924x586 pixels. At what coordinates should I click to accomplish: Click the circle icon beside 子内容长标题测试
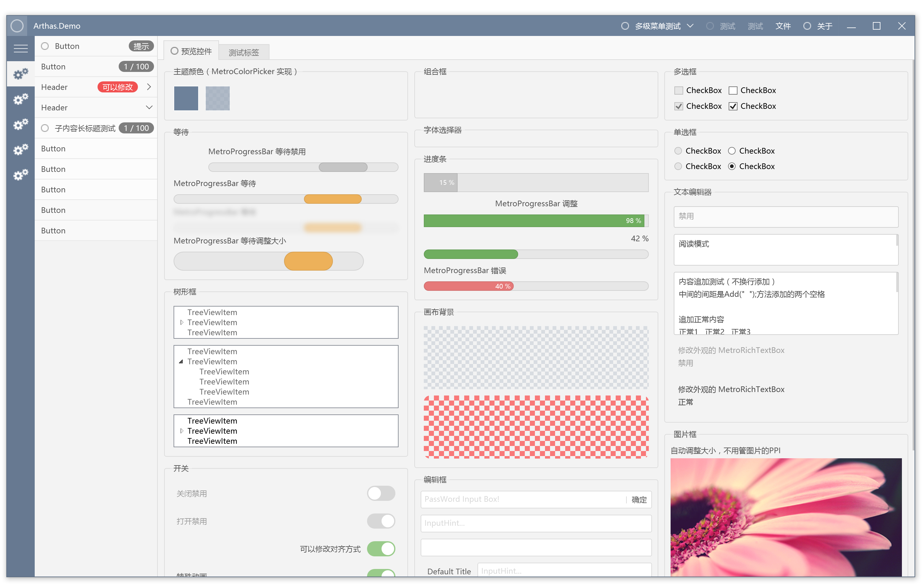(45, 128)
